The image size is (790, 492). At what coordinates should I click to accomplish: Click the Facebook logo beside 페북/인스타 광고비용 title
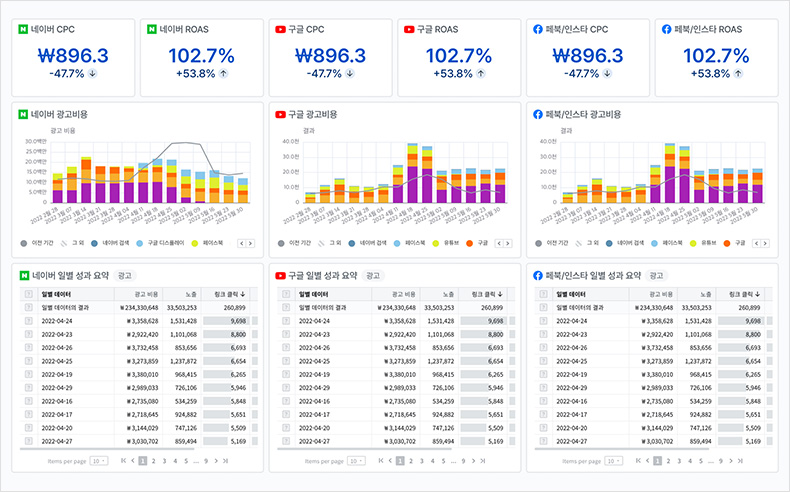click(x=538, y=115)
